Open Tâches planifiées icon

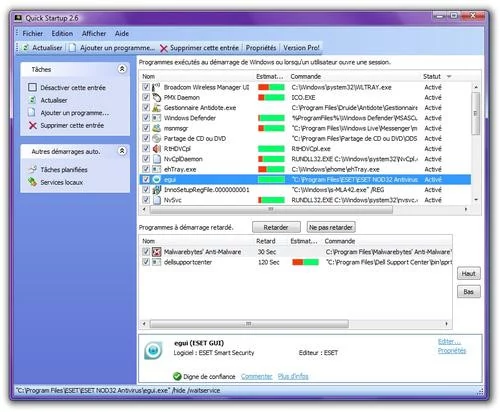[x=32, y=169]
